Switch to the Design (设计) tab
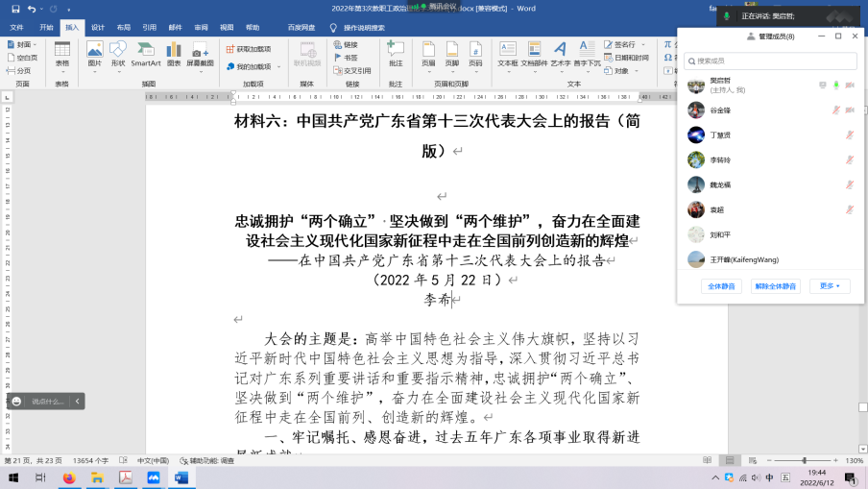This screenshot has width=868, height=489. pyautogui.click(x=98, y=28)
